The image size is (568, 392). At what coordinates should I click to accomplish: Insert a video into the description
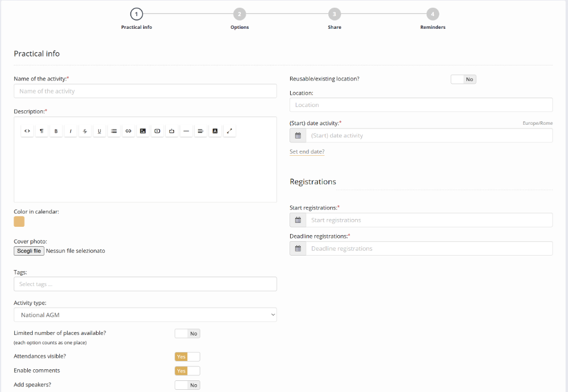158,131
